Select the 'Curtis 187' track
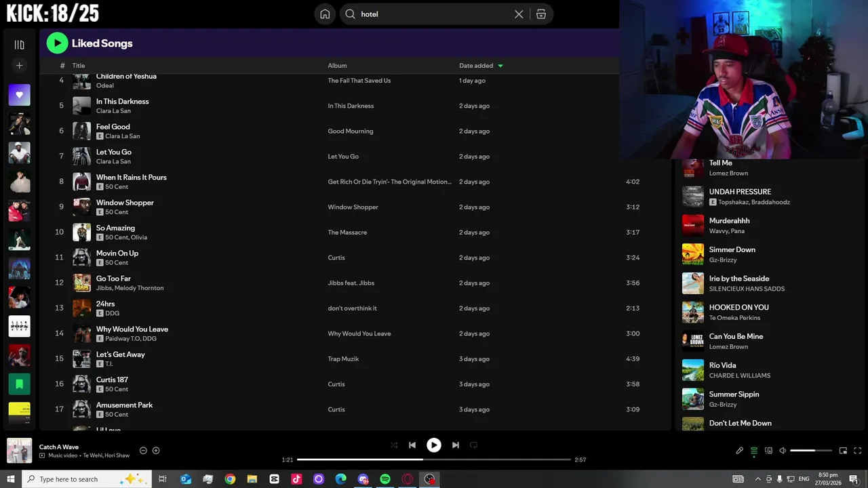Screen dimensions: 868x488 (112, 380)
